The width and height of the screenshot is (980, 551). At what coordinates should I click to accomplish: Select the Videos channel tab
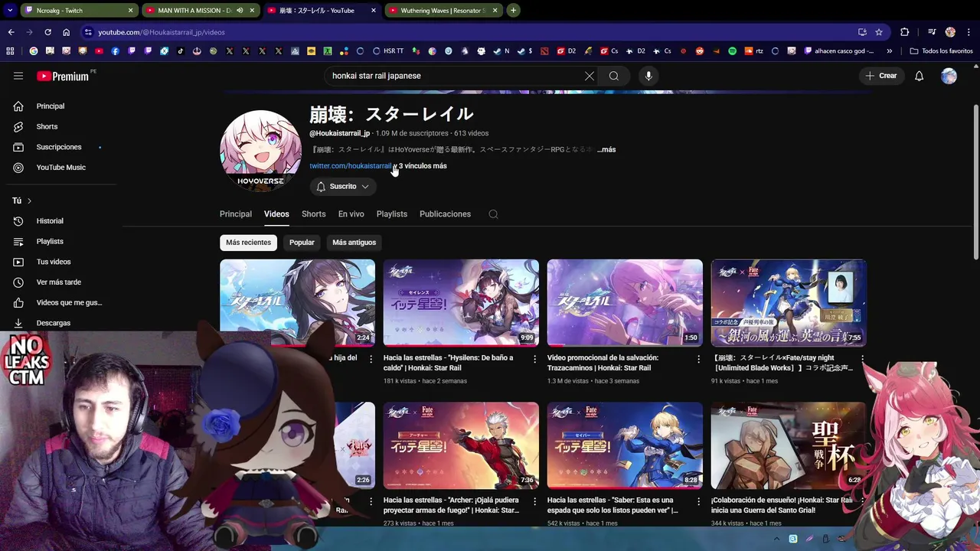[x=276, y=214]
